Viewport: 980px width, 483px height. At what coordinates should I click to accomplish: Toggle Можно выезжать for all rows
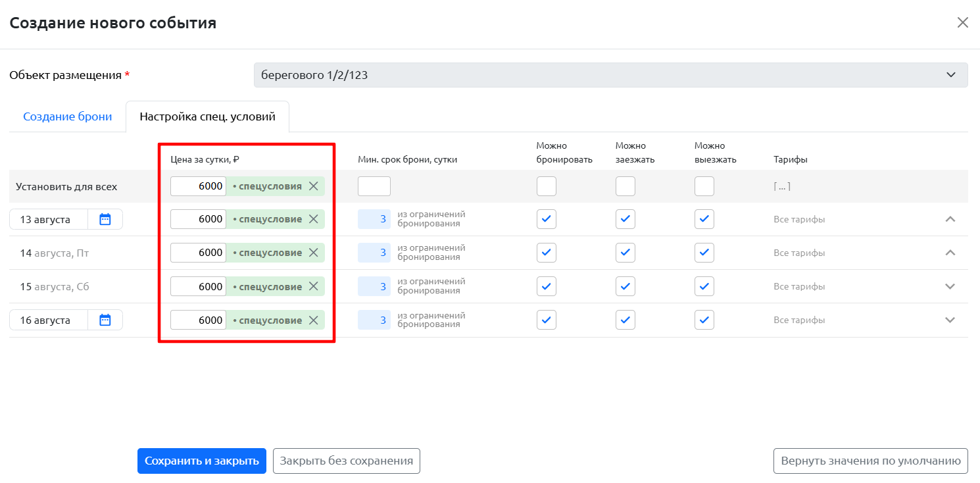[x=704, y=186]
